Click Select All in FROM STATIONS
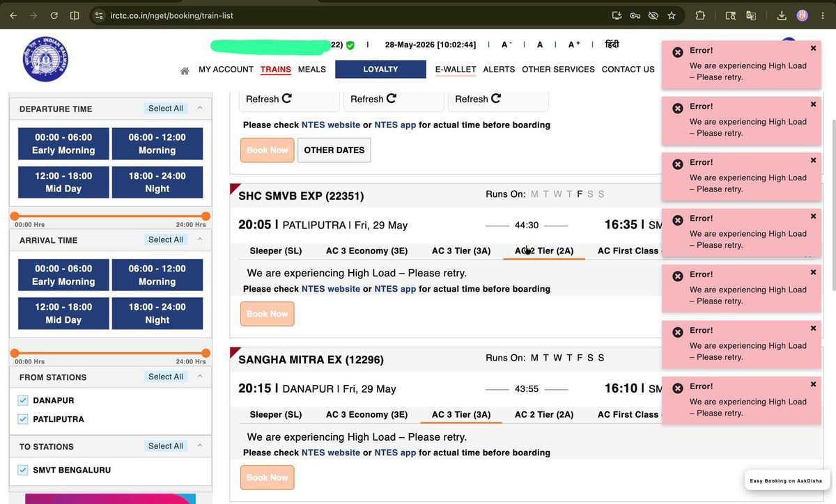Screen dimensions: 836x504 coord(166,377)
